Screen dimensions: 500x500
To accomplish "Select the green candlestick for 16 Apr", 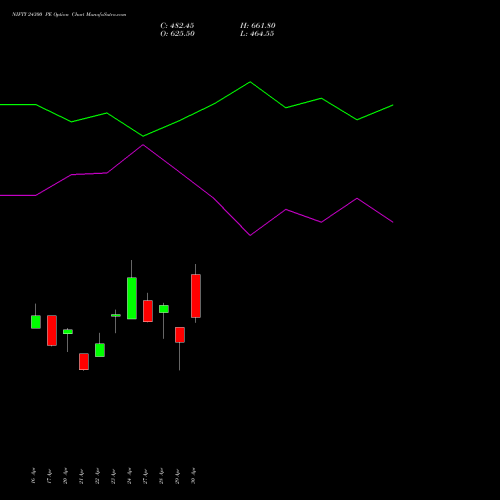I will pos(36,322).
